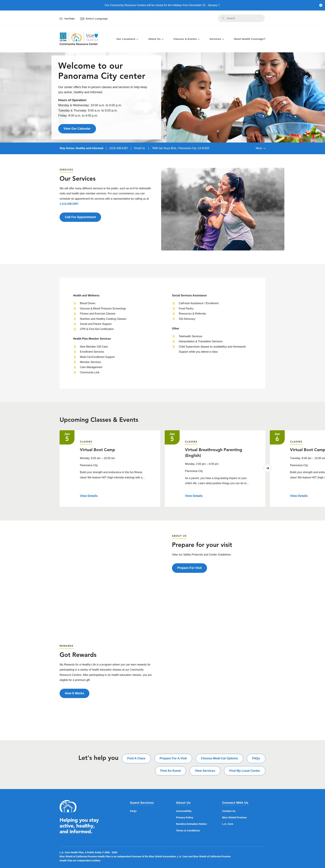Viewport: 325px width, 868px height.
Task: Click the Email Us link
Action: point(139,148)
